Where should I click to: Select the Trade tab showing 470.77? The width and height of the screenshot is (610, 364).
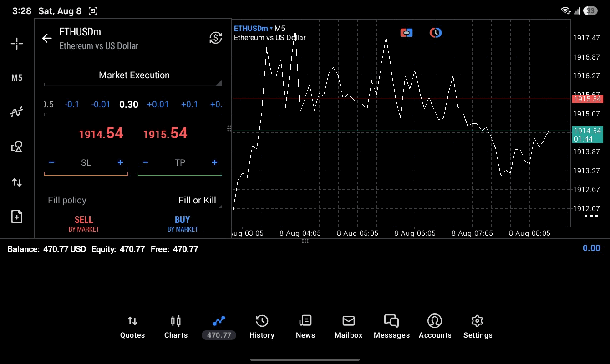coord(219,327)
